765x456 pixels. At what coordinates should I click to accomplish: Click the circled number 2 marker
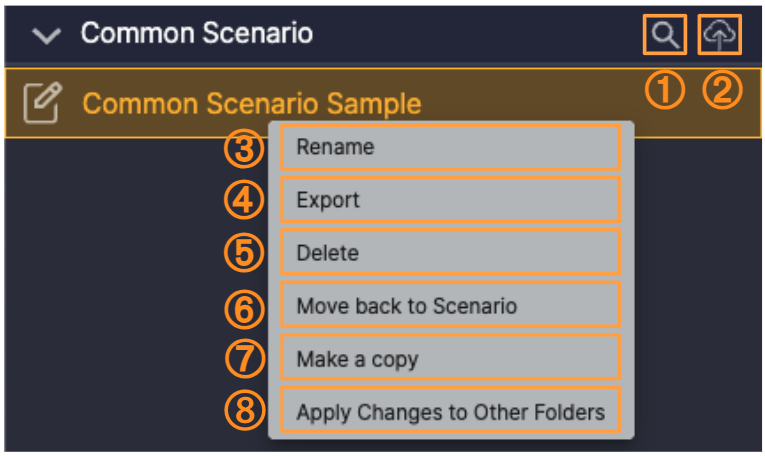(722, 91)
